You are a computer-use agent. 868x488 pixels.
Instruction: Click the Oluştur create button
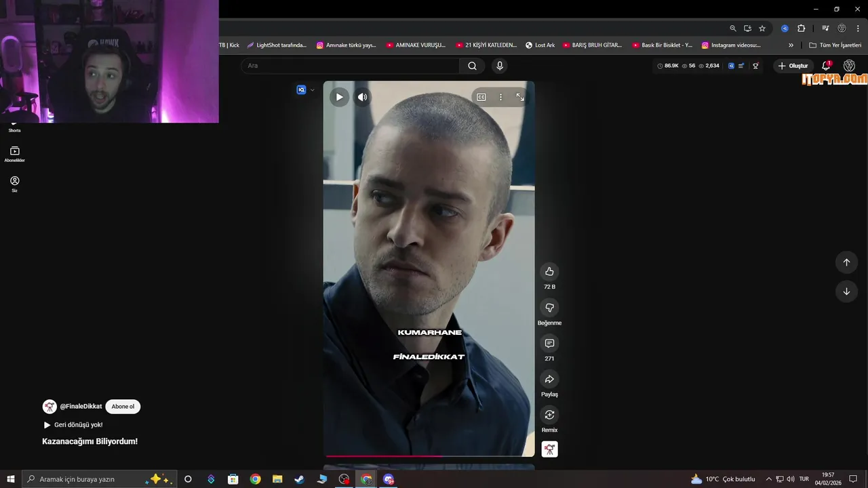tap(793, 66)
